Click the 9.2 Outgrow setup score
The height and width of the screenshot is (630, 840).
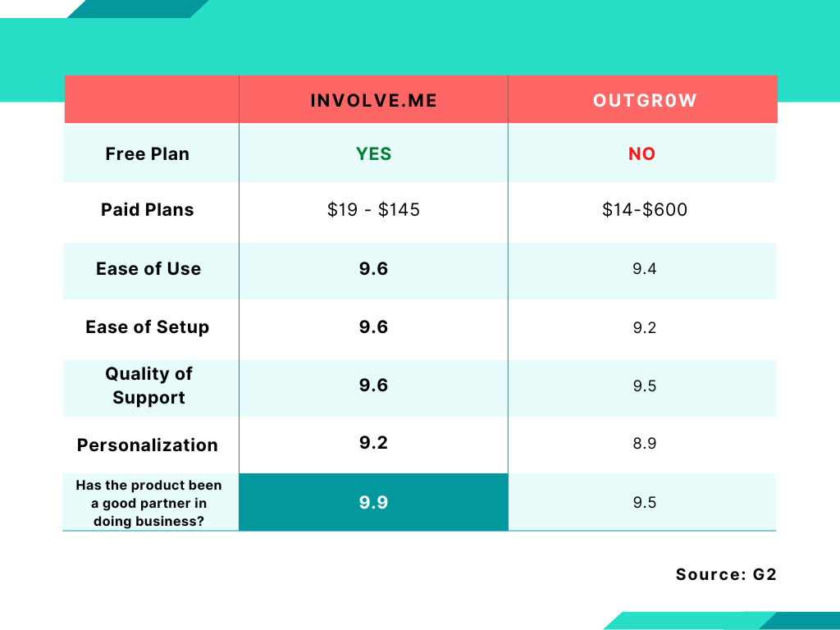tap(645, 327)
